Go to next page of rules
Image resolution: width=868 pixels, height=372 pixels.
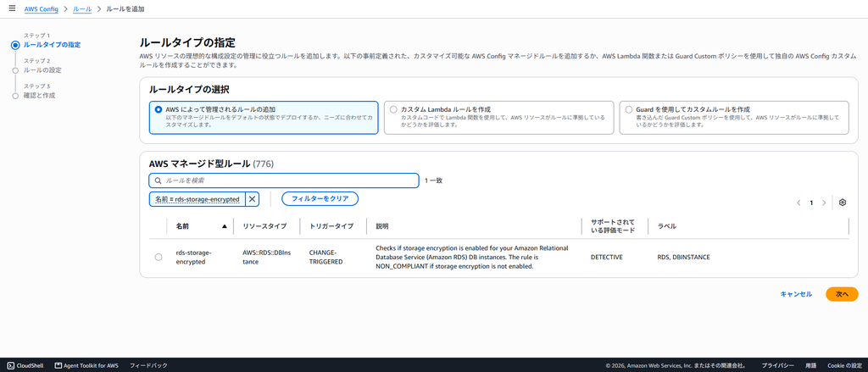coord(824,203)
